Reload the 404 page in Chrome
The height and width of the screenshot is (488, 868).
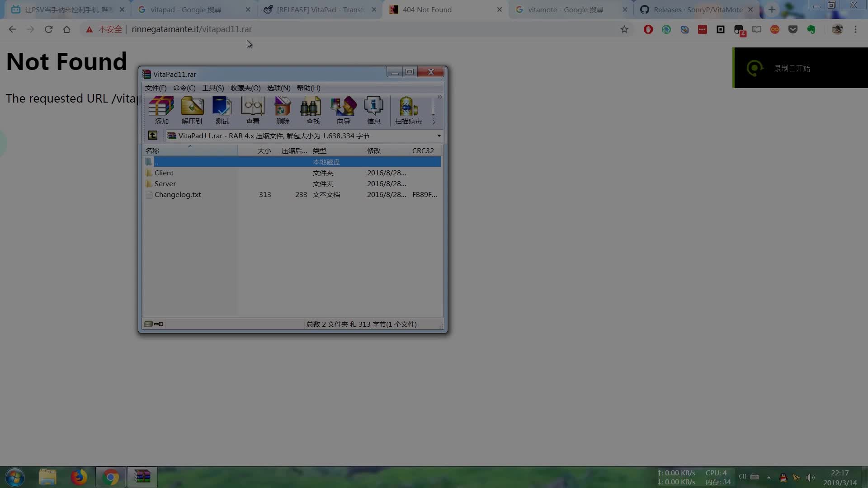point(48,29)
